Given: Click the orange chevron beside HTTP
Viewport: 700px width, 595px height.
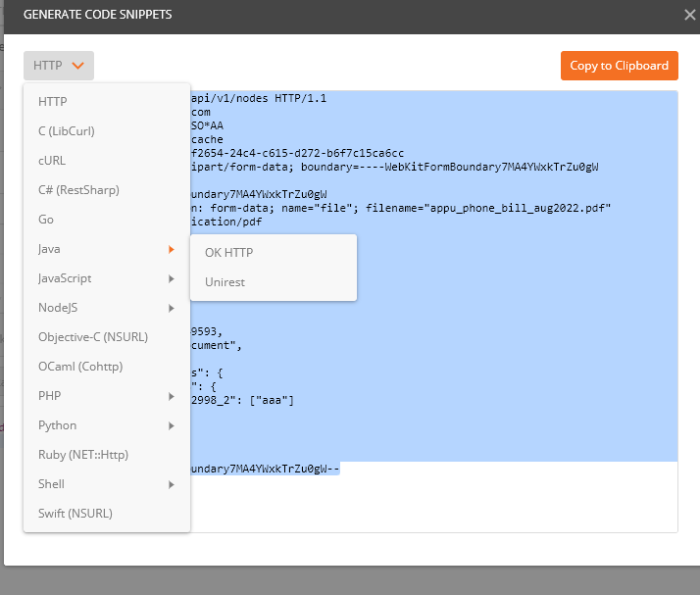Looking at the screenshot, I should (78, 66).
